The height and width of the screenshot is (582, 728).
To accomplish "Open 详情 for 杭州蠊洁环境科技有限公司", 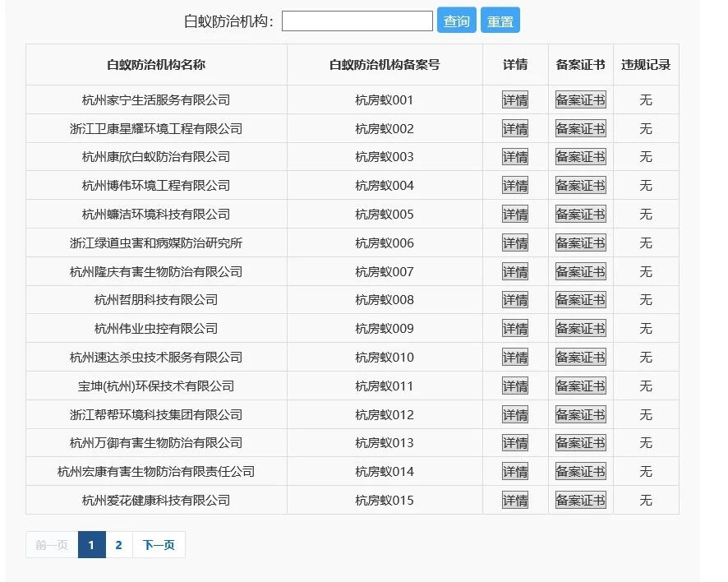I will pos(515,214).
